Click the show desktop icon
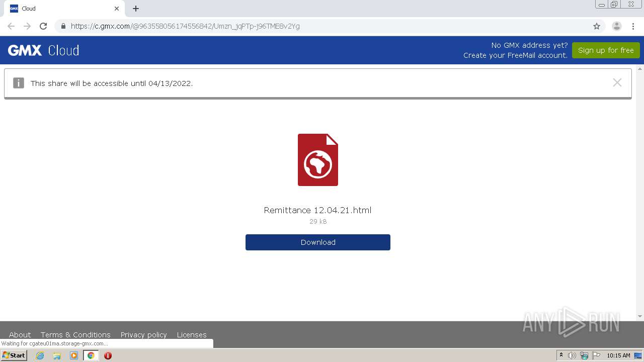This screenshot has height=362, width=644. [x=638, y=355]
